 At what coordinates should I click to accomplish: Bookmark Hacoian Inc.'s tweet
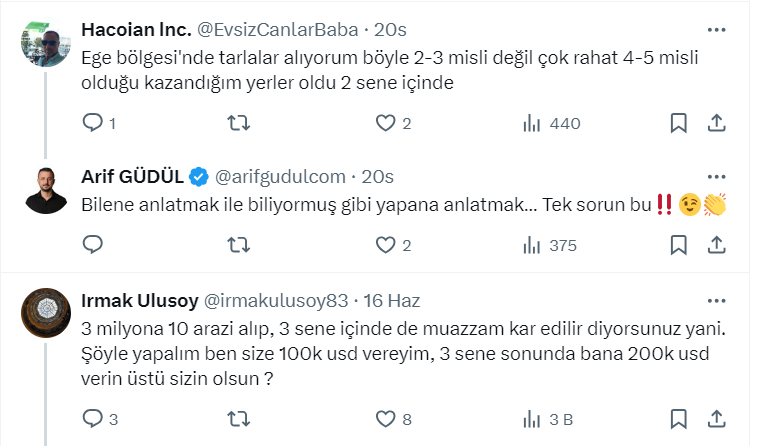(x=678, y=123)
